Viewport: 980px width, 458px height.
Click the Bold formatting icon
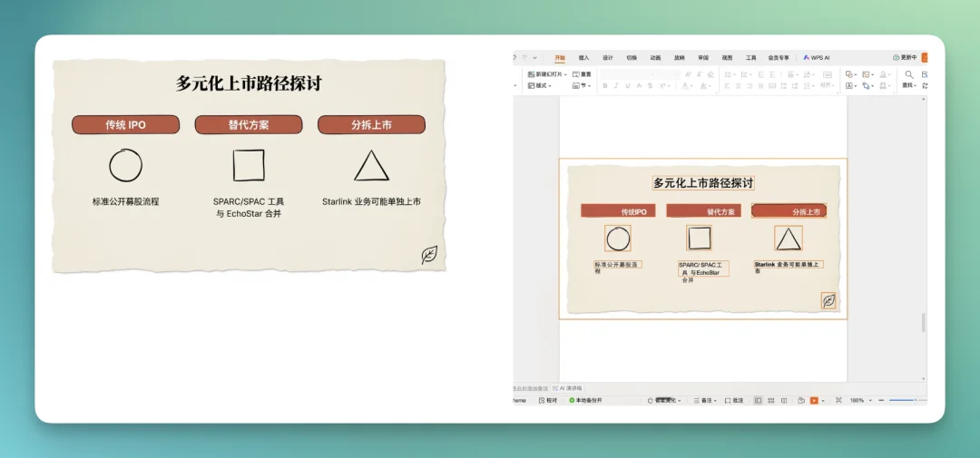pyautogui.click(x=605, y=85)
